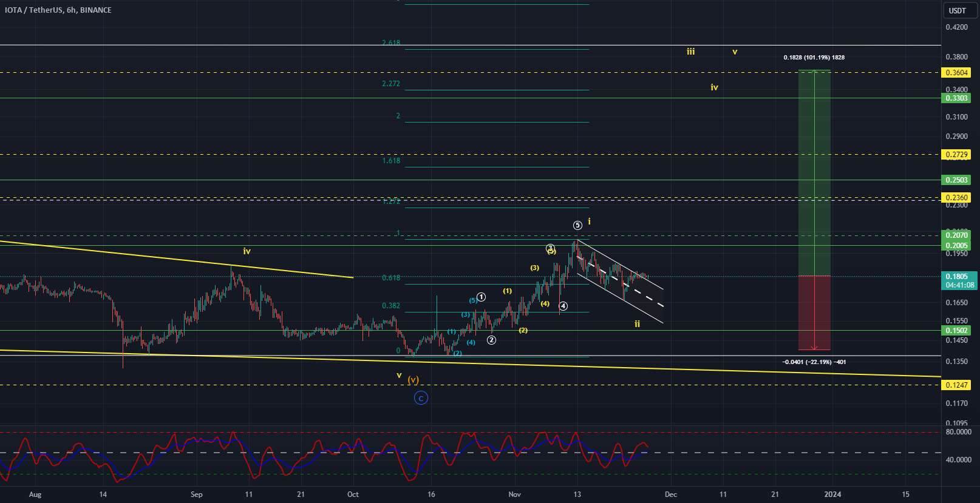Click the 0.3604 price label
Image resolution: width=980 pixels, height=503 pixels.
pyautogui.click(x=956, y=72)
